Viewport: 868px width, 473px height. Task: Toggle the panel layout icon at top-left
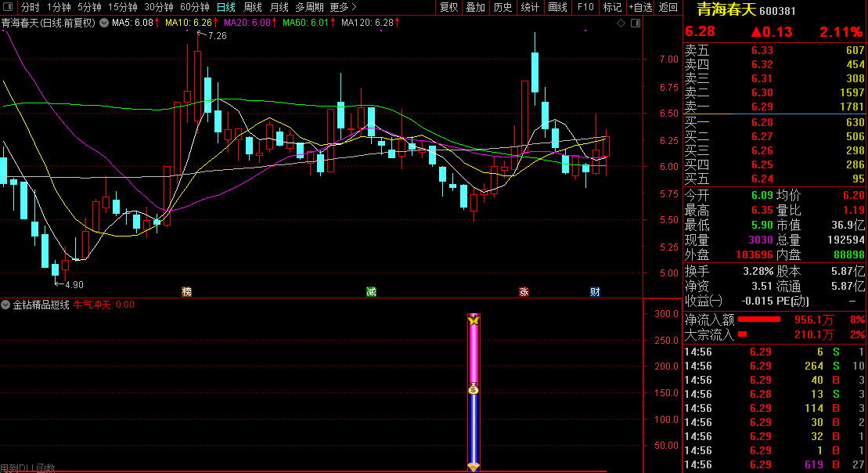(x=9, y=7)
